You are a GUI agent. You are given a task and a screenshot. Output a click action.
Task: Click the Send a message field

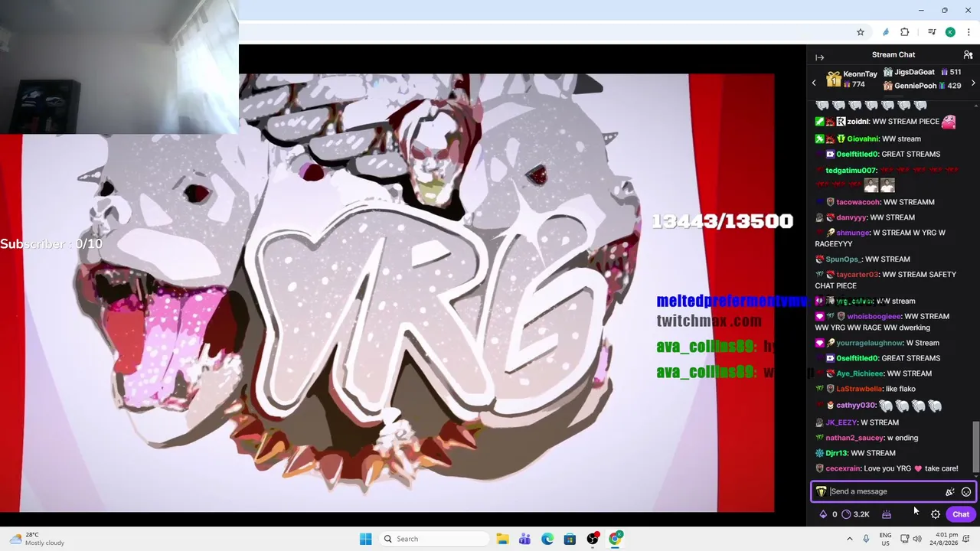click(x=886, y=492)
